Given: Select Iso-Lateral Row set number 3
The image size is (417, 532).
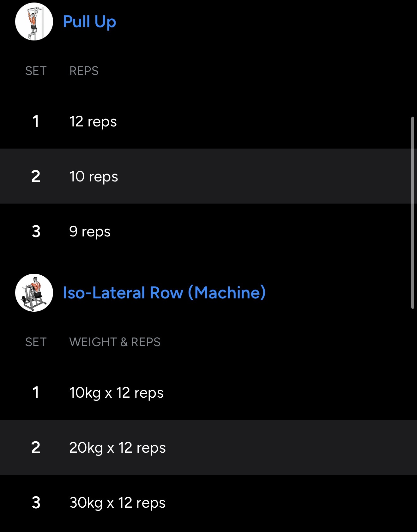Looking at the screenshot, I should tap(36, 503).
